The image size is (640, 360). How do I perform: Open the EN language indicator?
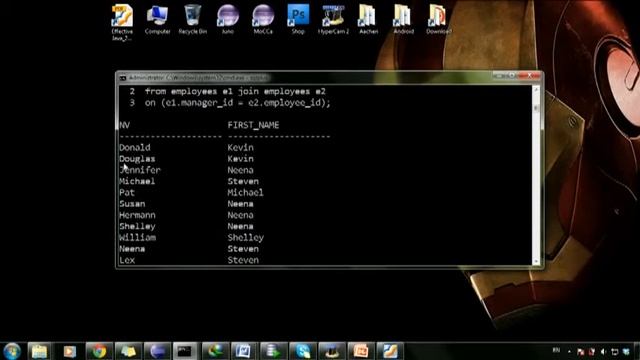coord(556,350)
